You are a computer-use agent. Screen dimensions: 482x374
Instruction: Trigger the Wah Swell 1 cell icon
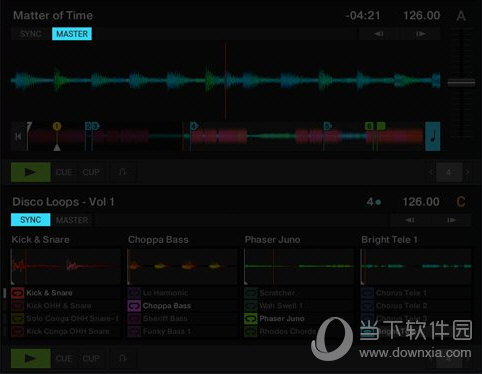point(251,306)
